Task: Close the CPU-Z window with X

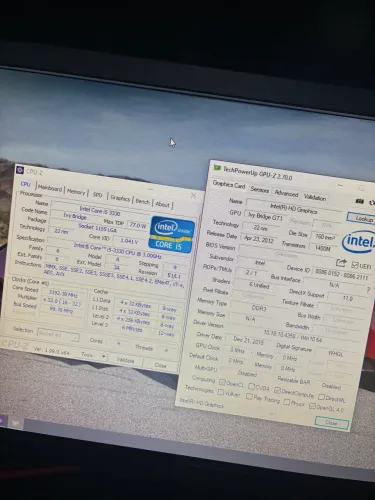Action: pyautogui.click(x=193, y=196)
